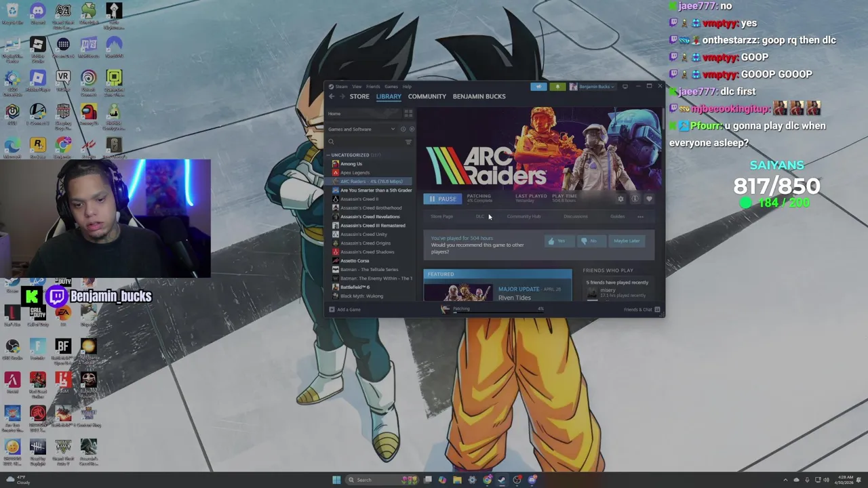Open advanced filter options icon
The image size is (868, 488).
[x=408, y=142]
